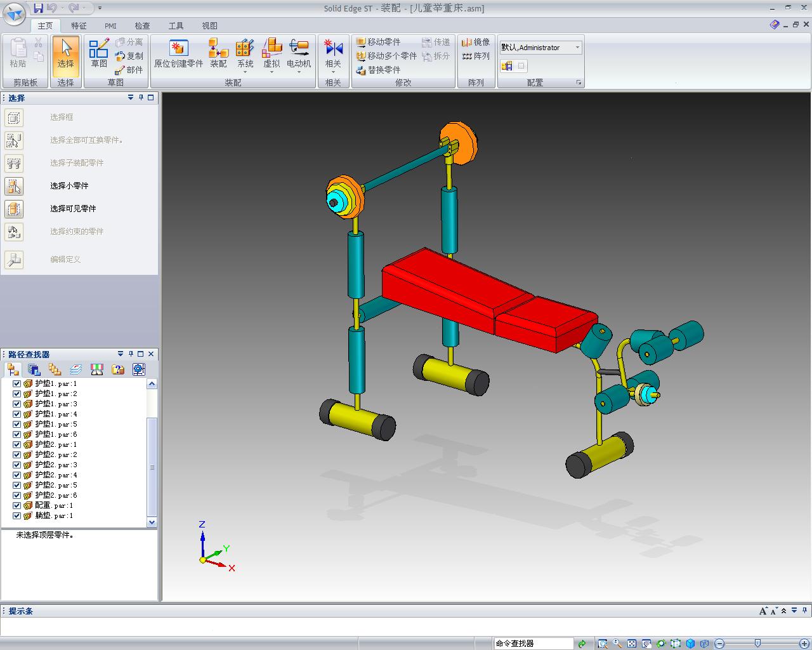Open the Select Tools tab in PathFinder
The width and height of the screenshot is (812, 650).
pos(118,369)
